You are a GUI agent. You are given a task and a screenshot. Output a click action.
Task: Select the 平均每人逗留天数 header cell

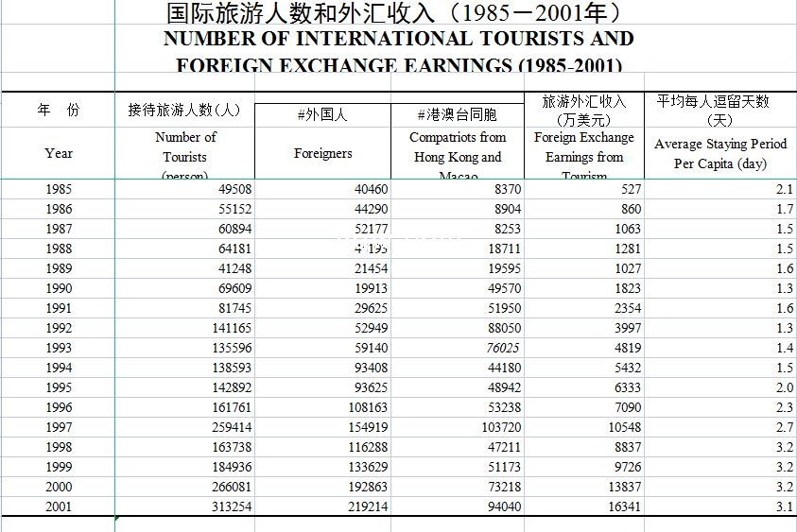[x=719, y=110]
